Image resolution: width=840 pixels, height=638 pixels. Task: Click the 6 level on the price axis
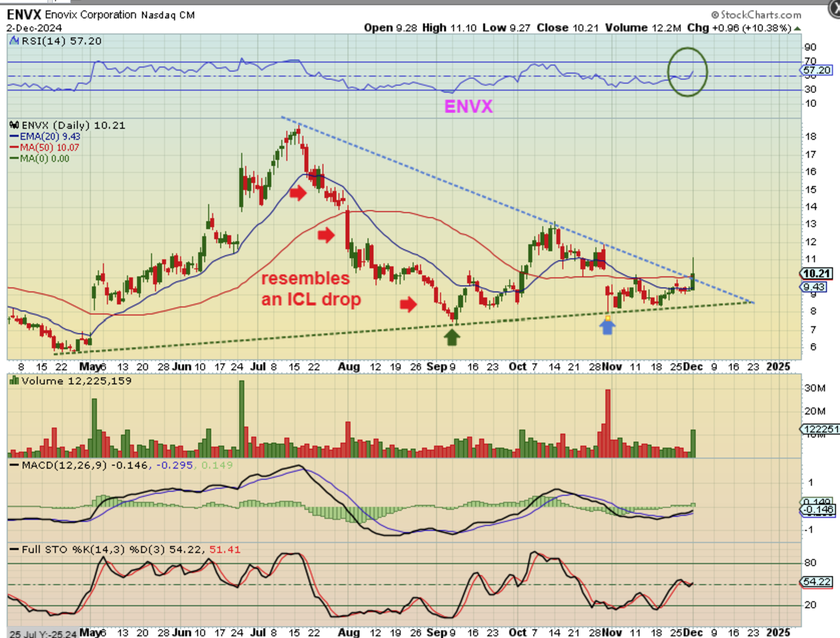[813, 347]
